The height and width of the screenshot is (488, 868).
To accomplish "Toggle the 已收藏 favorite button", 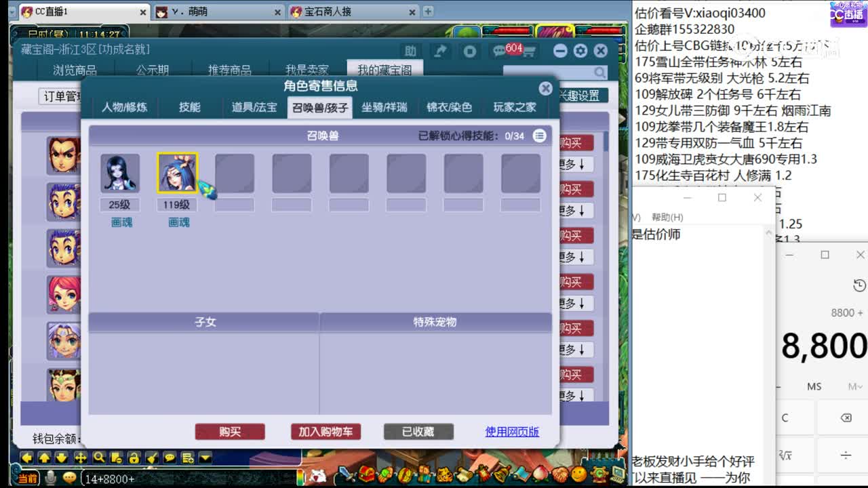I will pos(418,432).
